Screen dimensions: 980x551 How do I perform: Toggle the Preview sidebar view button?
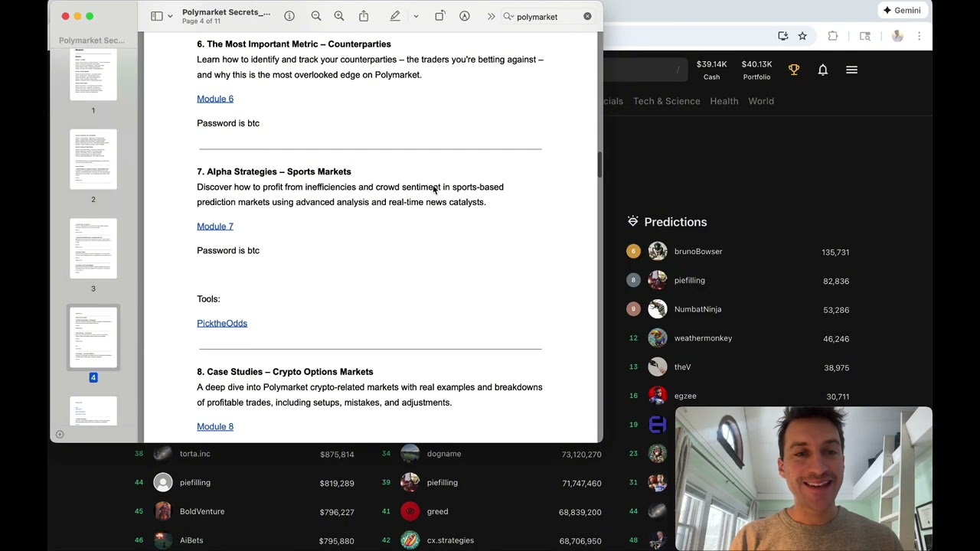coord(156,16)
